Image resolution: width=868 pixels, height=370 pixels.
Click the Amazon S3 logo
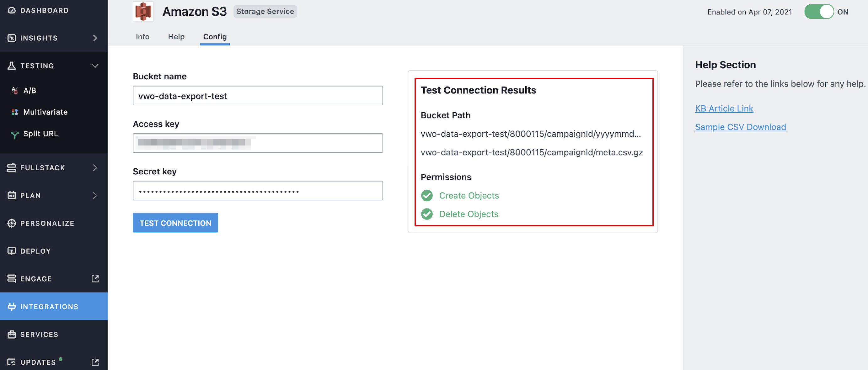[143, 12]
